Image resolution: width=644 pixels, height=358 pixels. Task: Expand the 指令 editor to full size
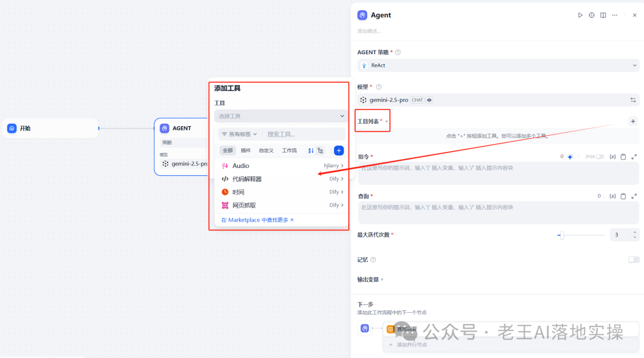click(634, 157)
